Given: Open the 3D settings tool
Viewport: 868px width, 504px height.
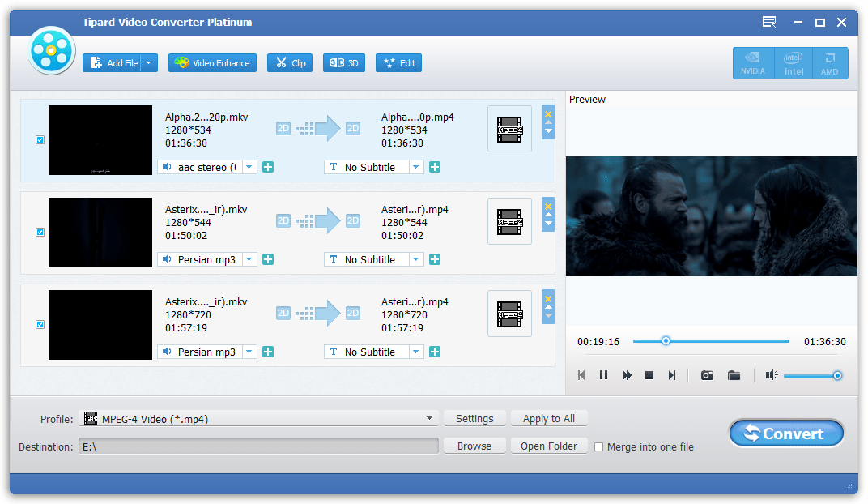Looking at the screenshot, I should tap(344, 63).
